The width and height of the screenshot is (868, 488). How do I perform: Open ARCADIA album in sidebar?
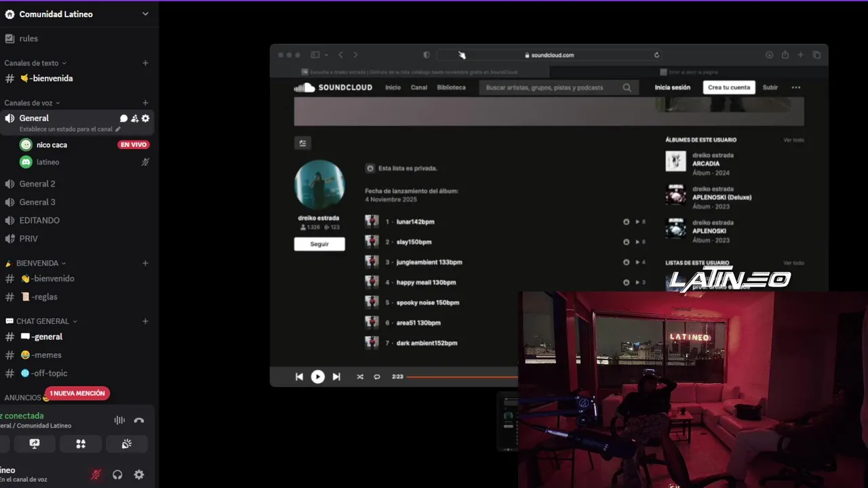coord(706,163)
